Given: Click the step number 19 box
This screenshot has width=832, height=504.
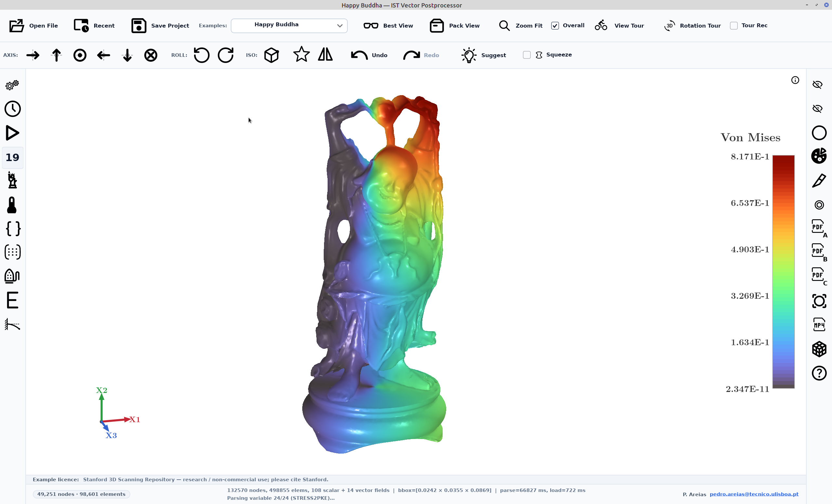Looking at the screenshot, I should pyautogui.click(x=12, y=157).
